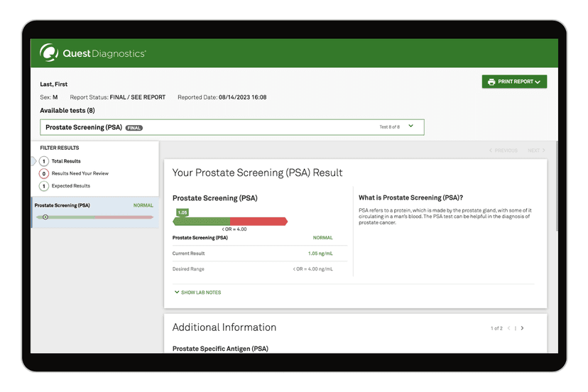The height and width of the screenshot is (392, 588).
Task: Click the NORMAL status label in sidebar
Action: tap(143, 205)
